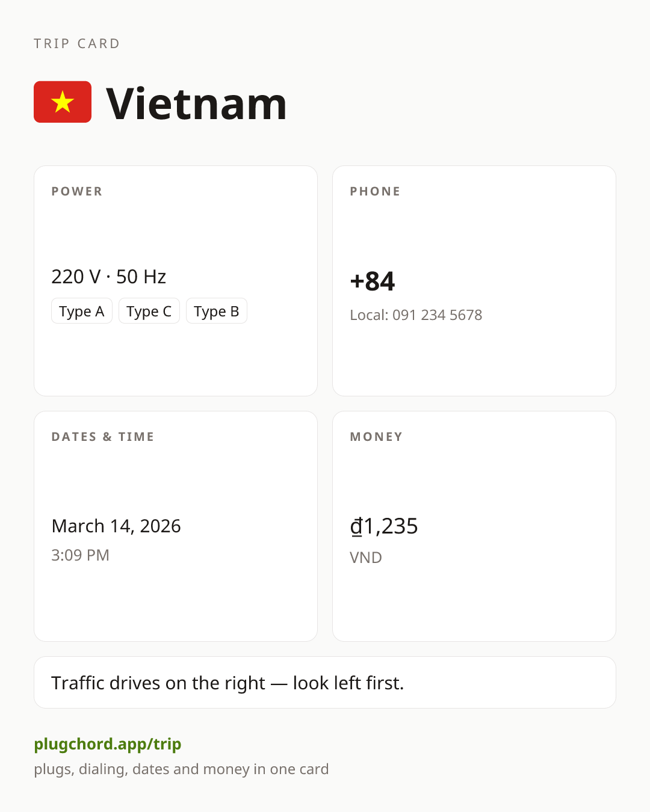Click the Vietnam country title
Viewport: 650px width, 812px height.
point(196,103)
